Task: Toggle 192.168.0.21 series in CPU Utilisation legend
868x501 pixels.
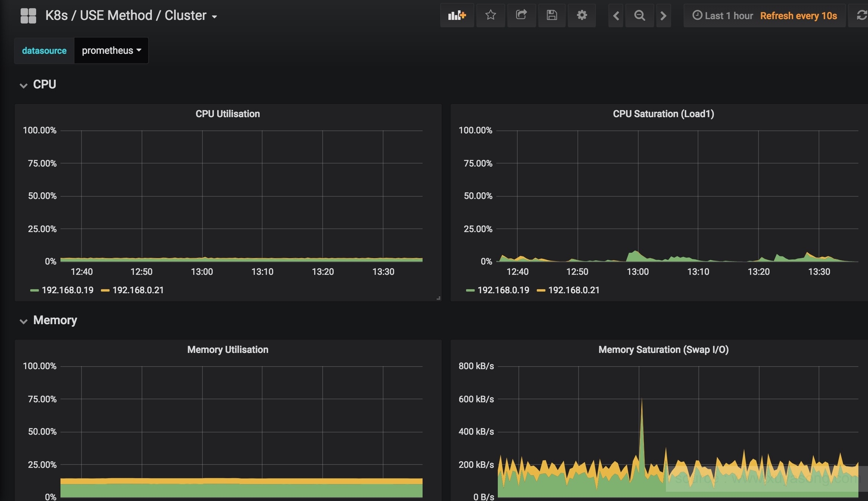Action: click(x=138, y=290)
